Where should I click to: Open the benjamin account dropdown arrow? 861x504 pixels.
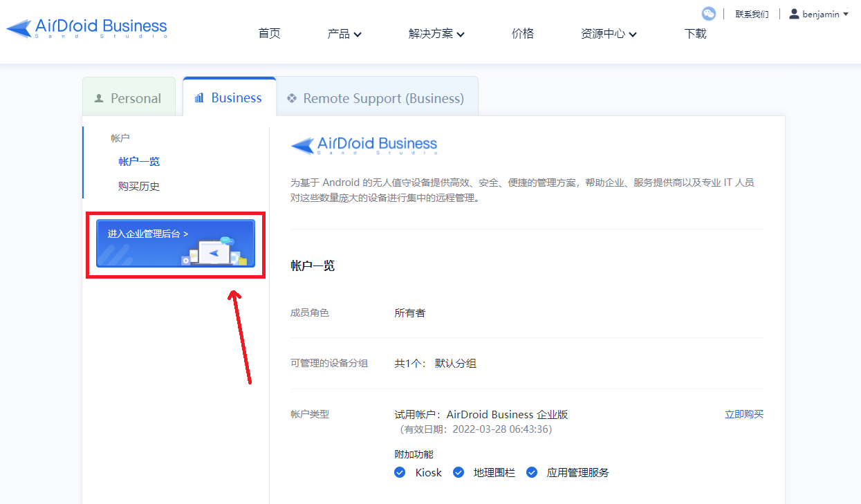coord(846,14)
